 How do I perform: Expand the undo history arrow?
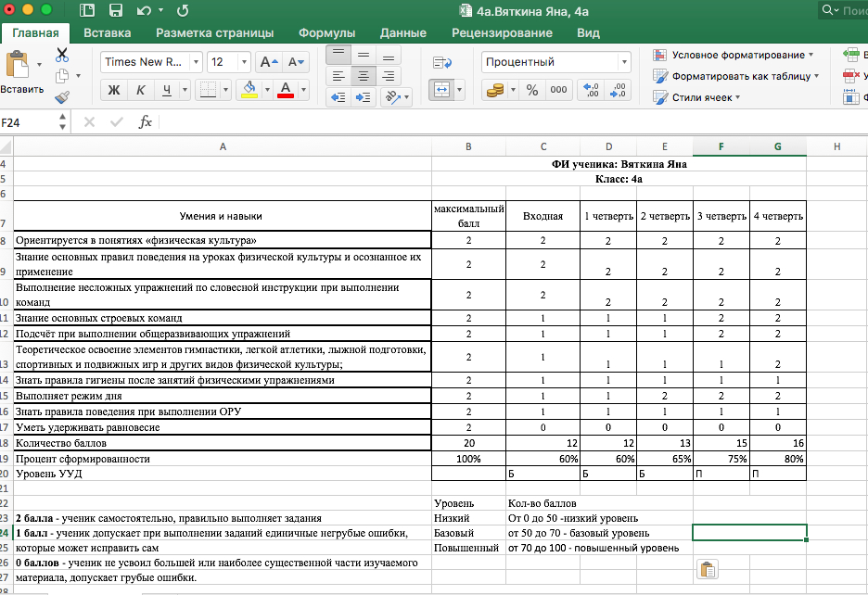point(161,10)
